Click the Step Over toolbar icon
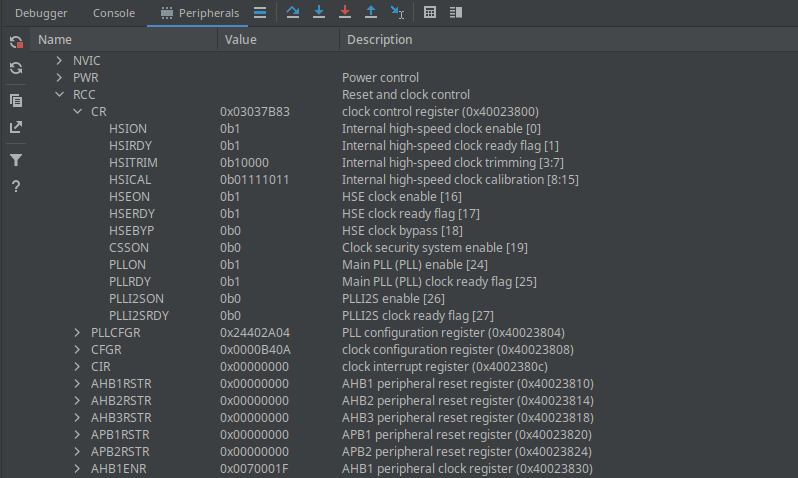Viewport: 798px width, 478px height. (293, 13)
